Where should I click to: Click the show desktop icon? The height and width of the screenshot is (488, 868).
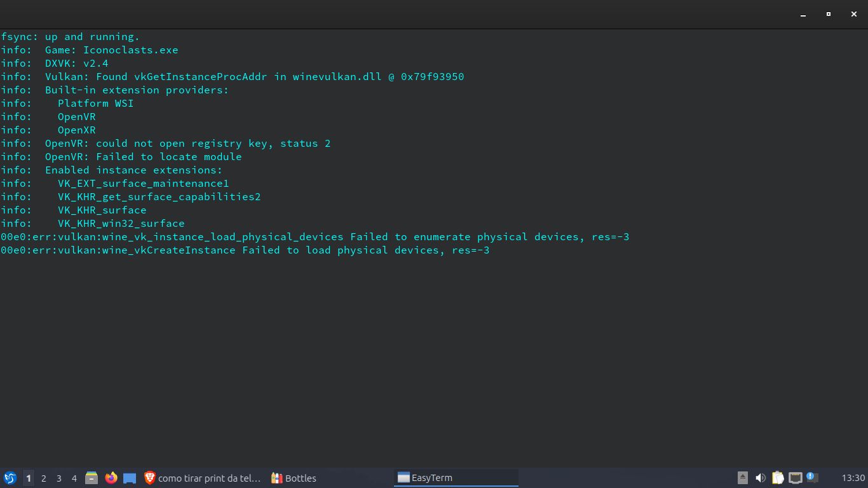[130, 478]
